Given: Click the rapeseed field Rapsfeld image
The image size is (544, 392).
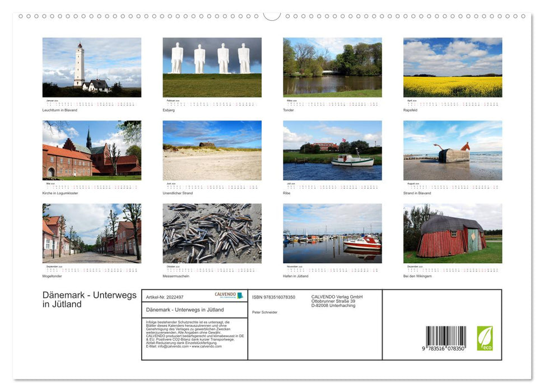Looking at the screenshot, I should coord(453,67).
